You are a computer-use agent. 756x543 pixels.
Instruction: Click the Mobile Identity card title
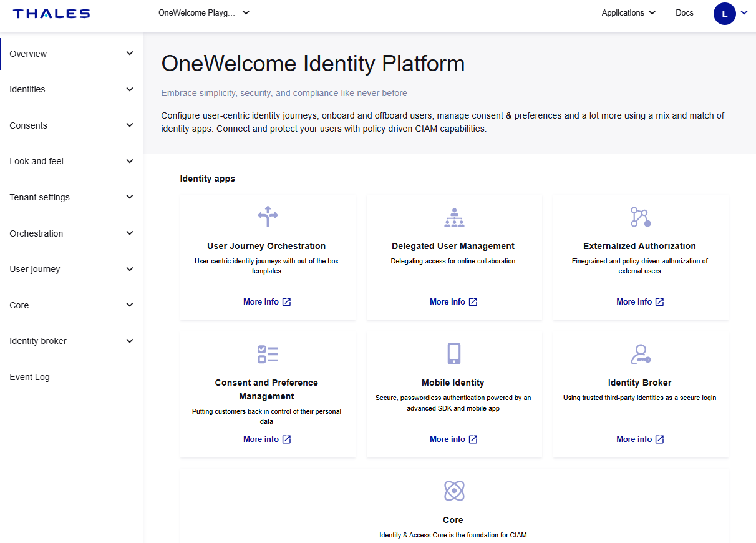(453, 383)
